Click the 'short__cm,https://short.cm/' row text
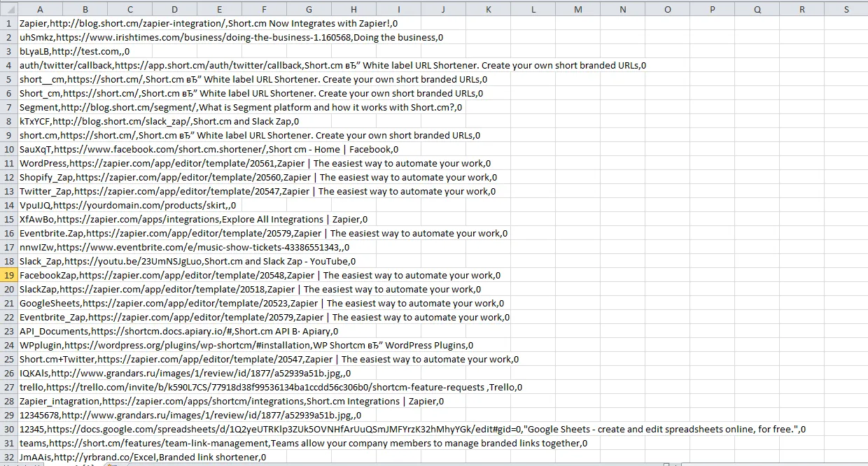Viewport: 868px width, 466px height. [x=253, y=79]
